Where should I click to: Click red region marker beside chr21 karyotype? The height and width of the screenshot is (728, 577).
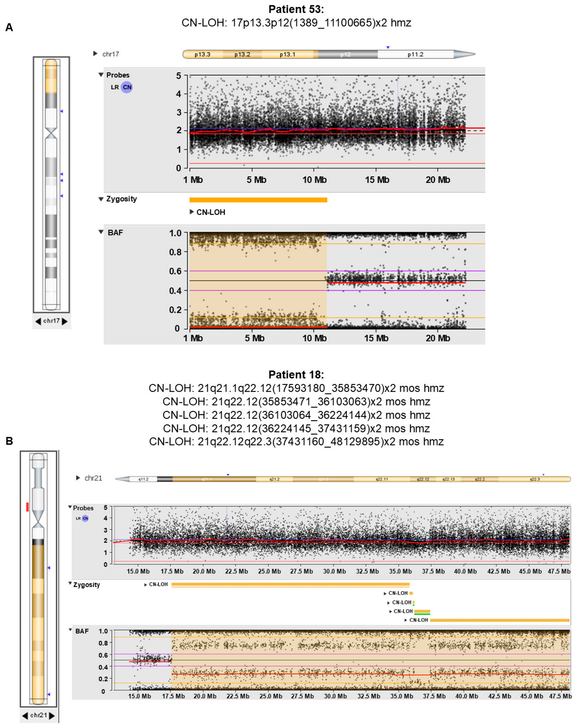click(x=27, y=507)
